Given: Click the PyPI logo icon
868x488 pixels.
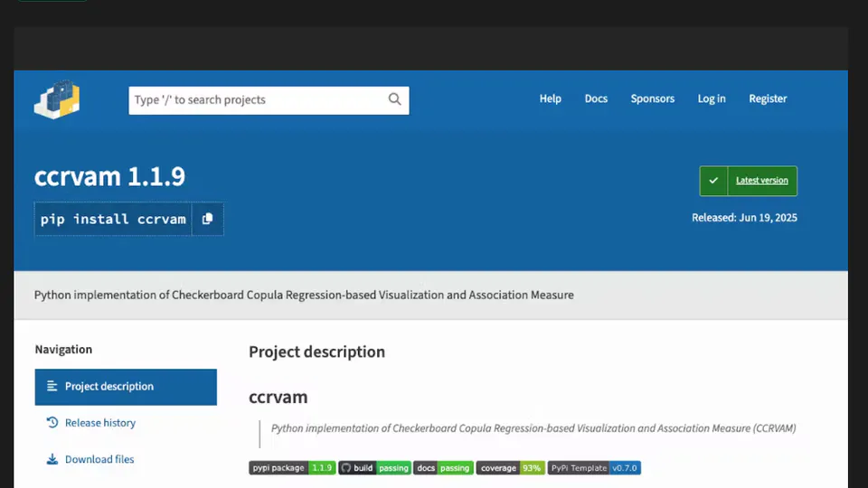Looking at the screenshot, I should tap(57, 99).
